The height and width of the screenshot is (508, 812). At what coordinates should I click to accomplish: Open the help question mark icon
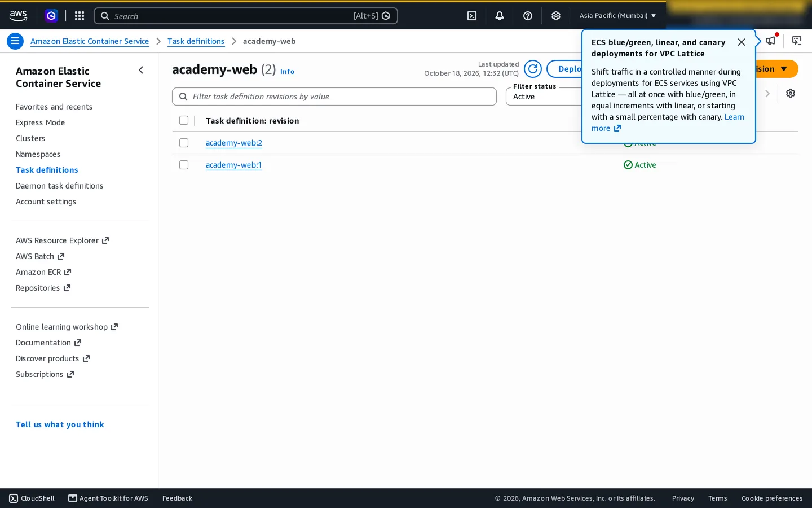pos(528,16)
